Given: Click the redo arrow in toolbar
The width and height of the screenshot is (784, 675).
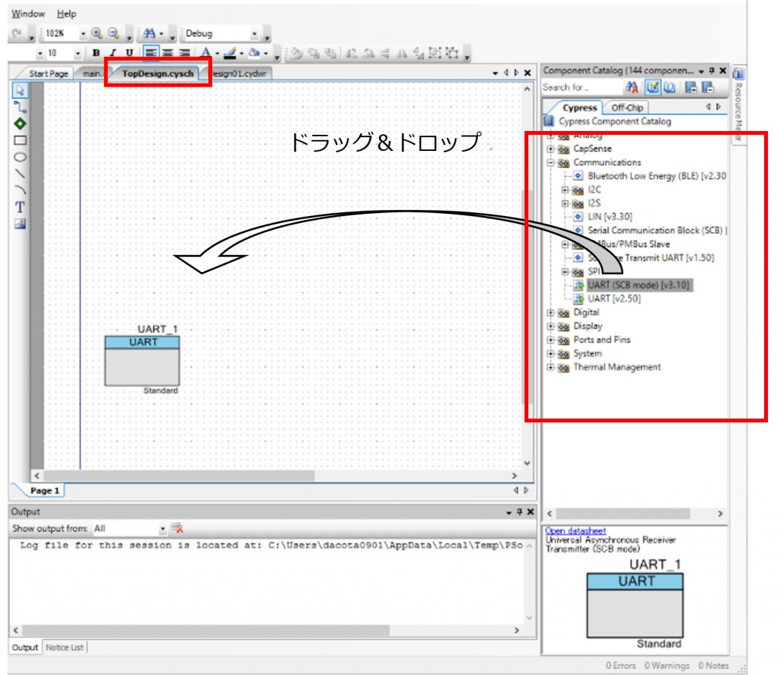Looking at the screenshot, I should (x=17, y=33).
